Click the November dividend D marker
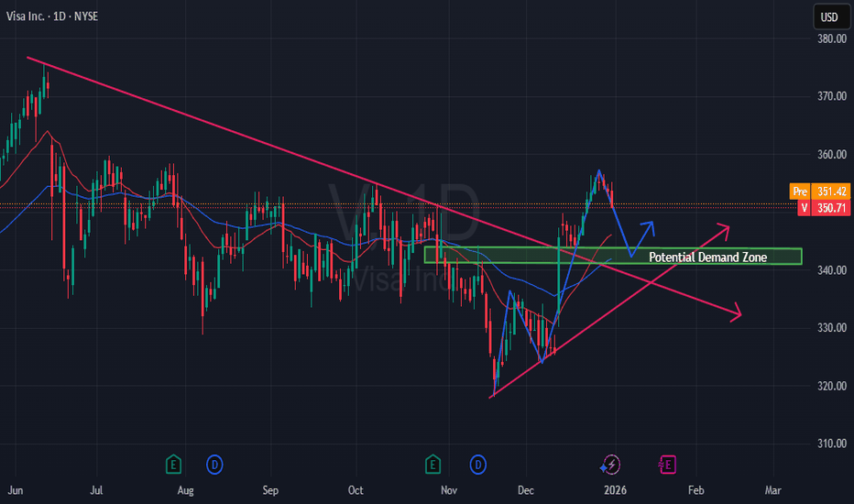The height and width of the screenshot is (504, 854). [x=477, y=465]
